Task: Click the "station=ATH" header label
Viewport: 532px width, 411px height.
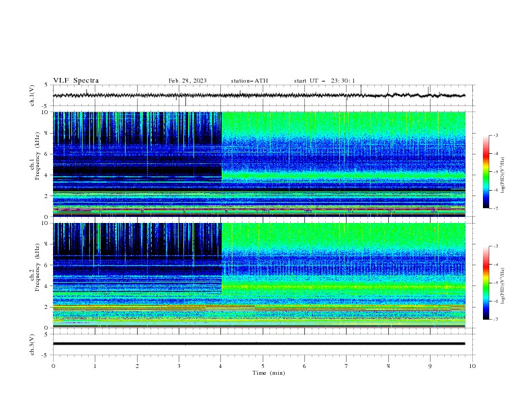Action: tap(249, 81)
